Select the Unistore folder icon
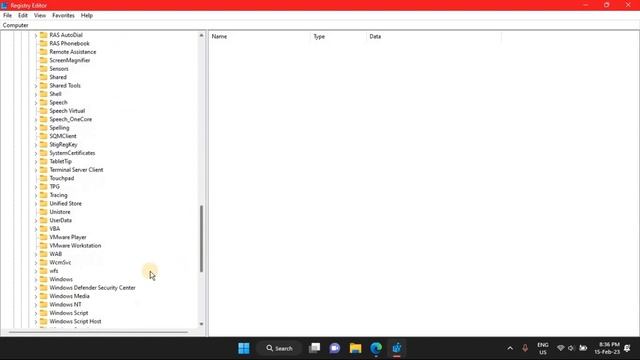640x360 pixels. [44, 212]
